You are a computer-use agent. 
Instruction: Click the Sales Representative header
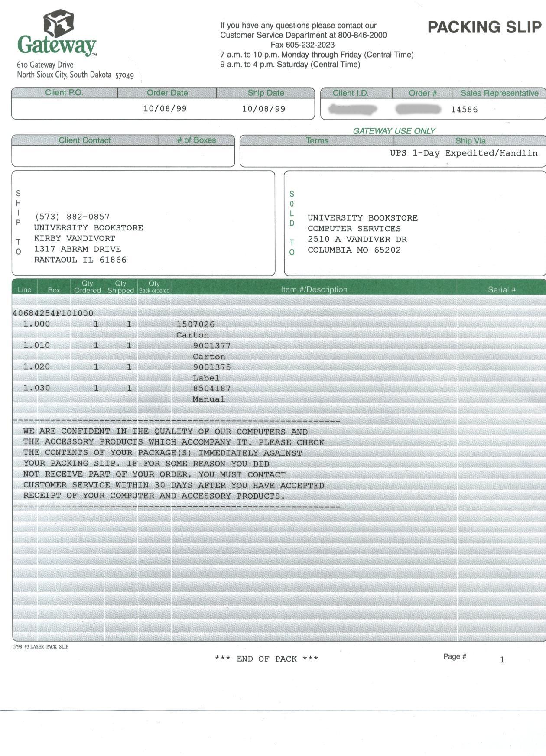[x=500, y=93]
